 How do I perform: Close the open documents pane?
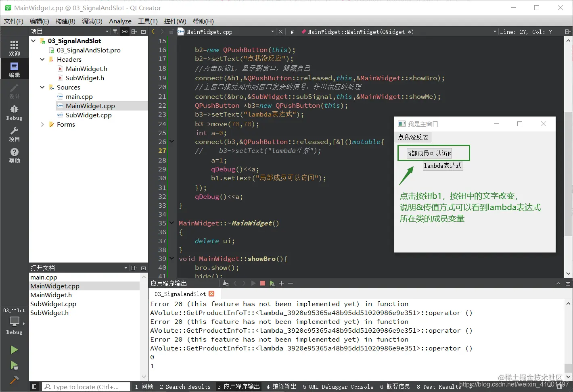click(x=144, y=268)
